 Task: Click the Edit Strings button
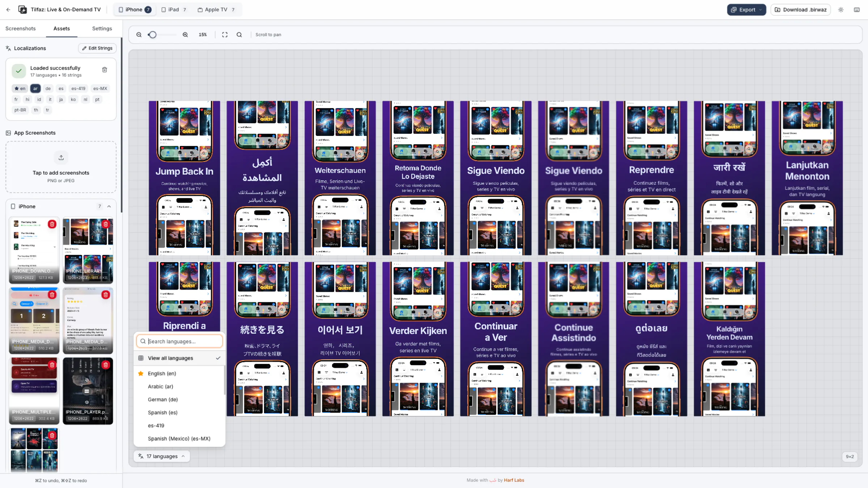(x=97, y=48)
